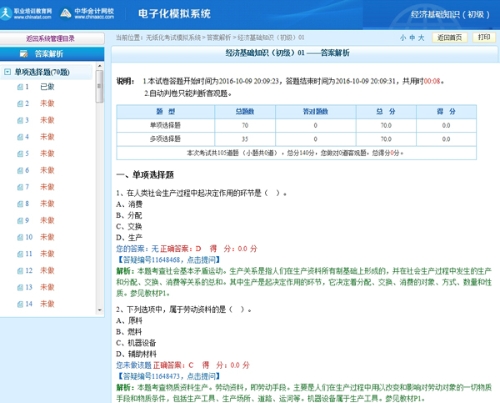Click the sidebar scrollbar down arrow

[x=99, y=310]
